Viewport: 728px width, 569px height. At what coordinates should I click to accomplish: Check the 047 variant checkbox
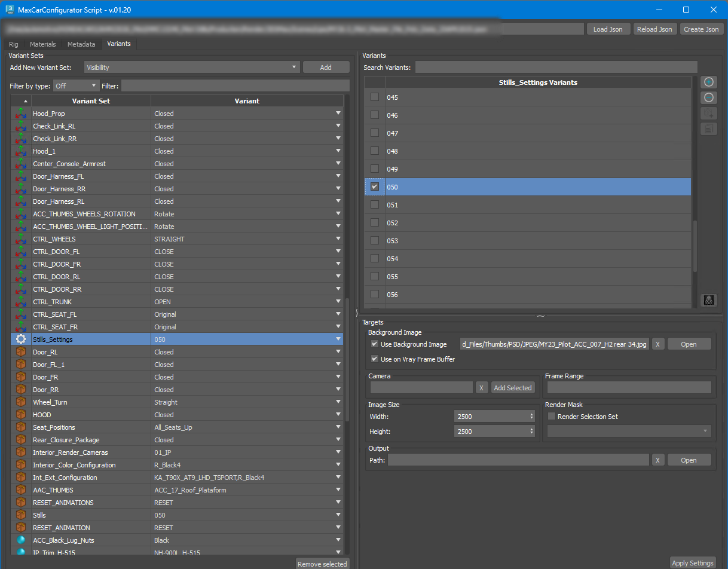pyautogui.click(x=375, y=133)
